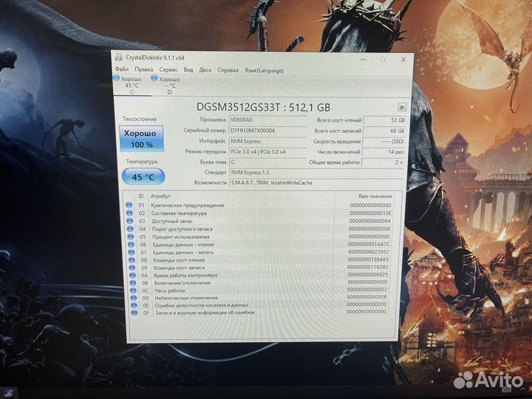Open the Файл menu

pyautogui.click(x=121, y=69)
